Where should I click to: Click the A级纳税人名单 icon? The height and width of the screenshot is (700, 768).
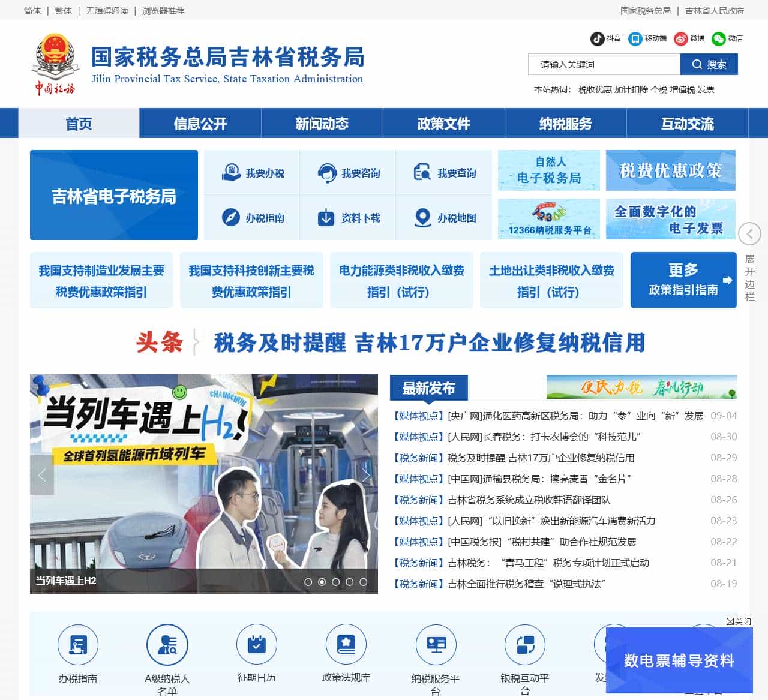point(167,645)
